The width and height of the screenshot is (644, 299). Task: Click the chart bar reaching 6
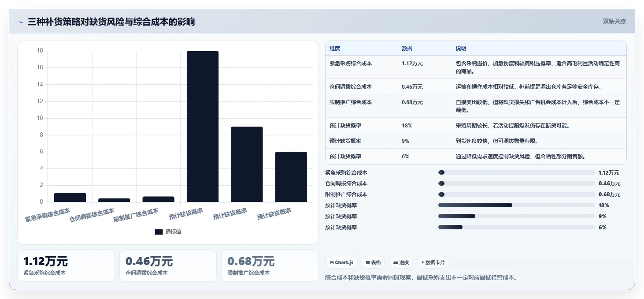[291, 177]
